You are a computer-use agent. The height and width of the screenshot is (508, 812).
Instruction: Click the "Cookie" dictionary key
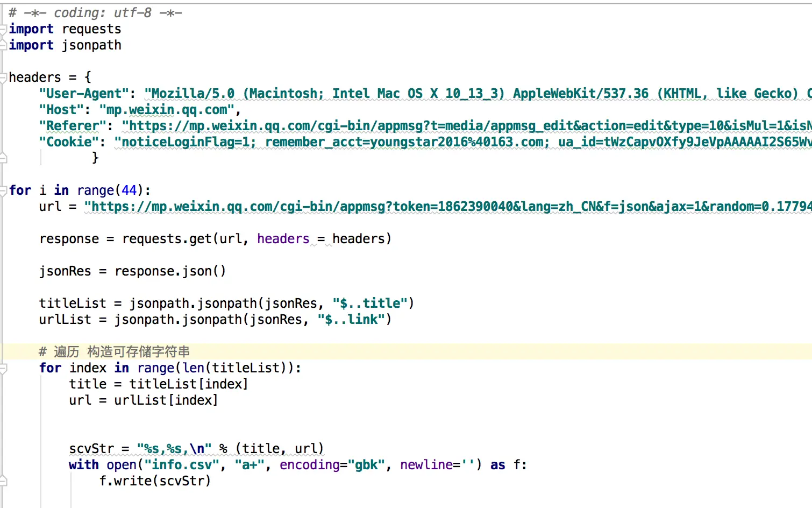pos(69,142)
